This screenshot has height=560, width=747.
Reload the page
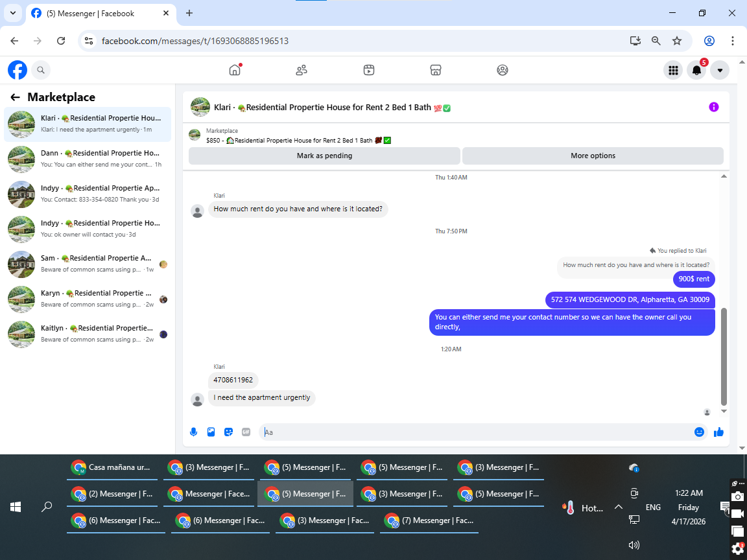coord(61,41)
